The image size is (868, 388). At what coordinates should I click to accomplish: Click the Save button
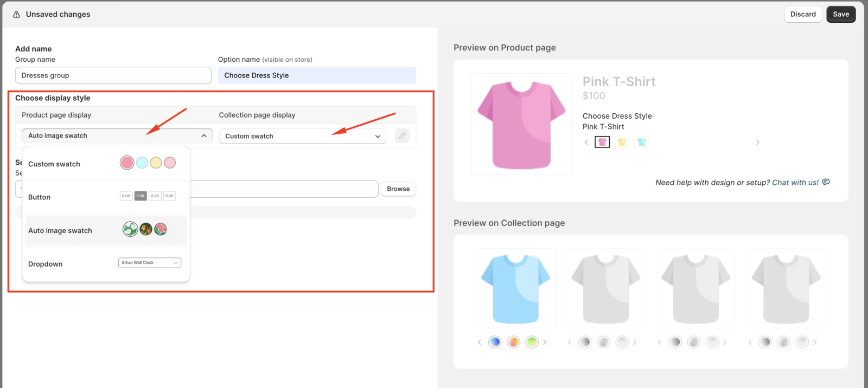point(841,14)
